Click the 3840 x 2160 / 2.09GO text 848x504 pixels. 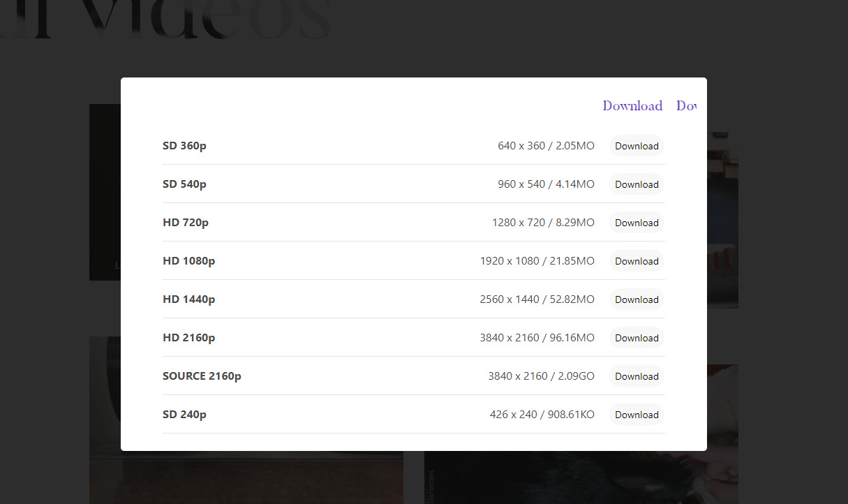click(x=541, y=376)
